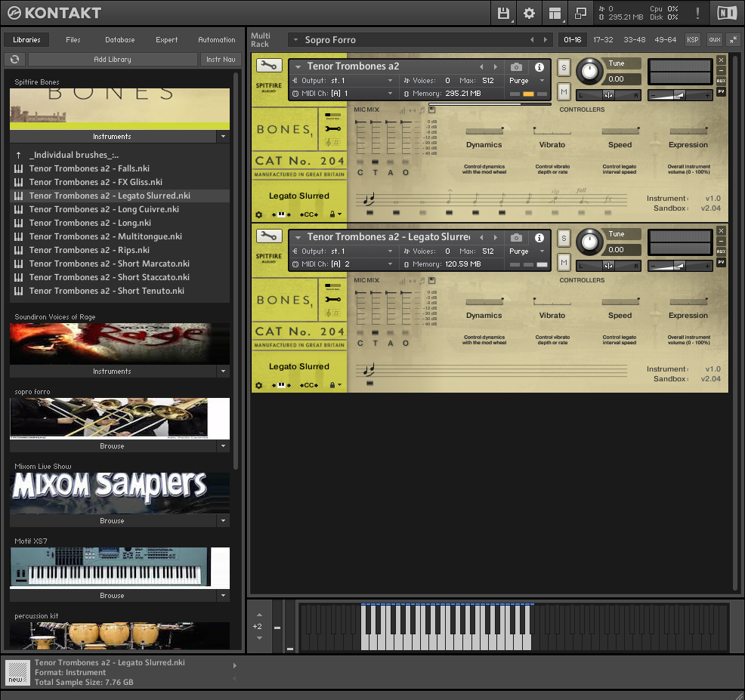This screenshot has height=700, width=745.
Task: Mute the second Legato Slurred instrument
Action: point(564,262)
